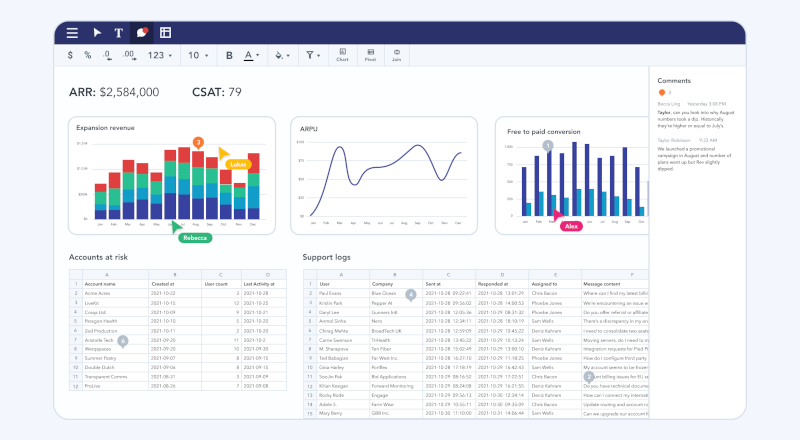The height and width of the screenshot is (440, 800).
Task: Open the hamburger menu
Action: [x=72, y=33]
